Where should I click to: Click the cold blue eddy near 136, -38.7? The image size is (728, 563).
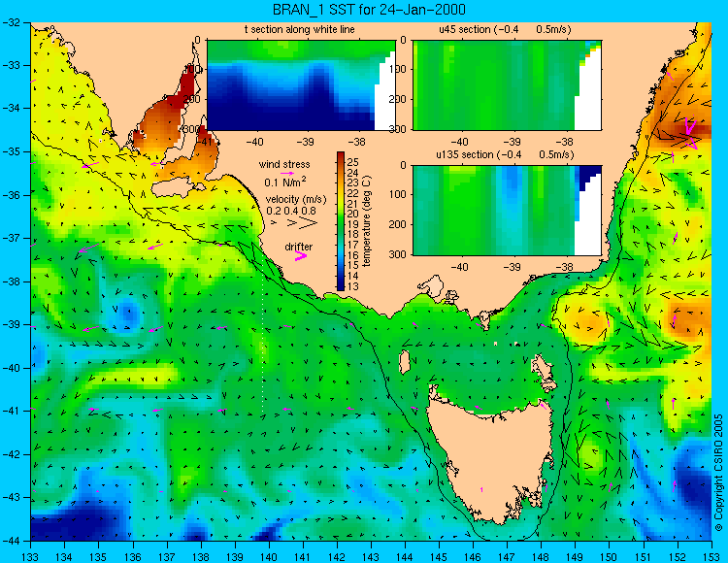pyautogui.click(x=128, y=314)
